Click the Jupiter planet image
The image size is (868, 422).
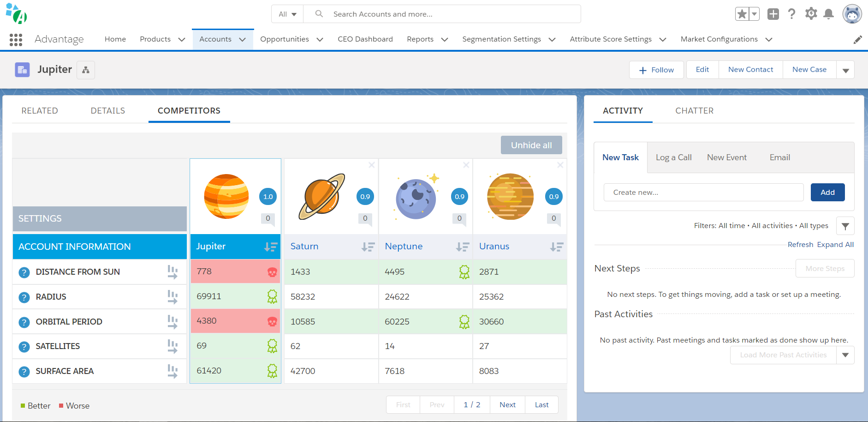(x=226, y=196)
